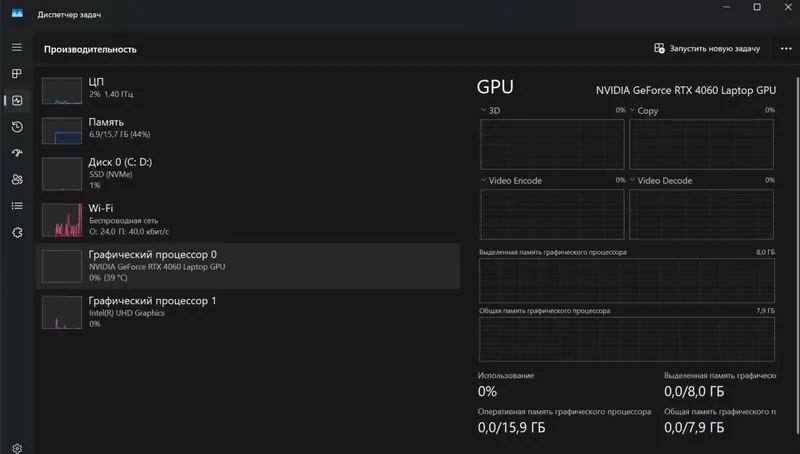Click the details pane vertical scrollbar

click(796, 255)
